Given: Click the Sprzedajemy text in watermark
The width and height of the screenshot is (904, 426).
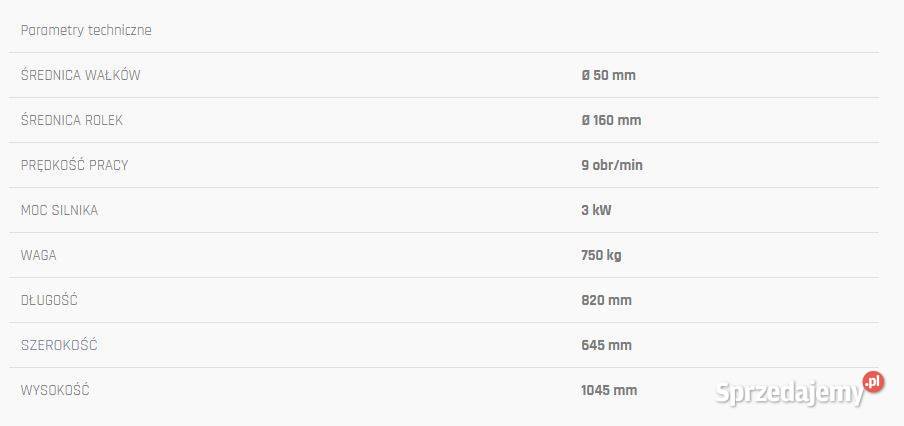Looking at the screenshot, I should pyautogui.click(x=790, y=393).
